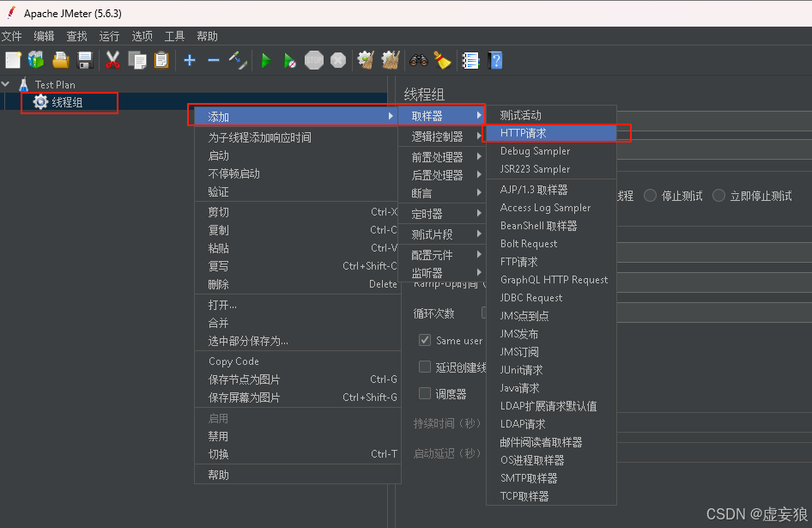812x528 pixels.
Task: Click 验证 in context menu
Action: click(x=295, y=191)
